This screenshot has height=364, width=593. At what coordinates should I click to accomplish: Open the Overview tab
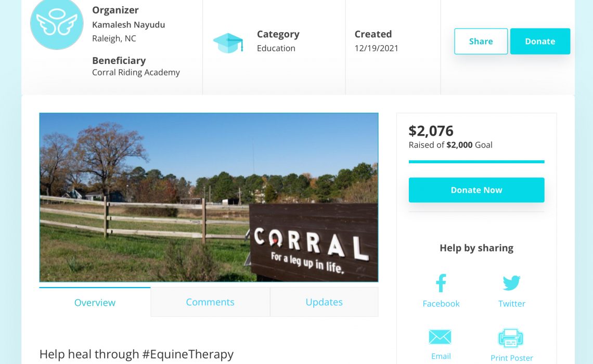[95, 302]
